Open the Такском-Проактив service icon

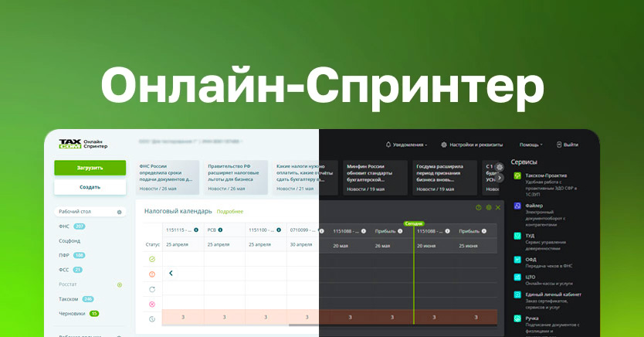pos(517,176)
